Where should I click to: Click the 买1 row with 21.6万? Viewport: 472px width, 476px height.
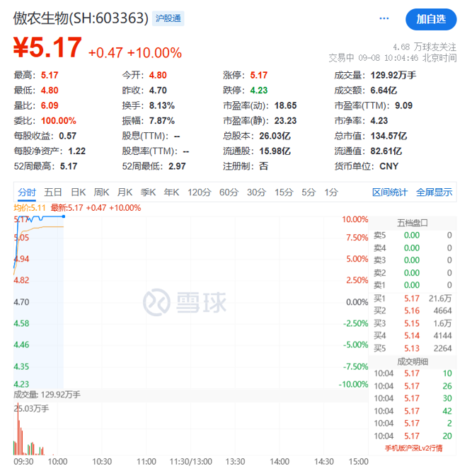tap(413, 298)
